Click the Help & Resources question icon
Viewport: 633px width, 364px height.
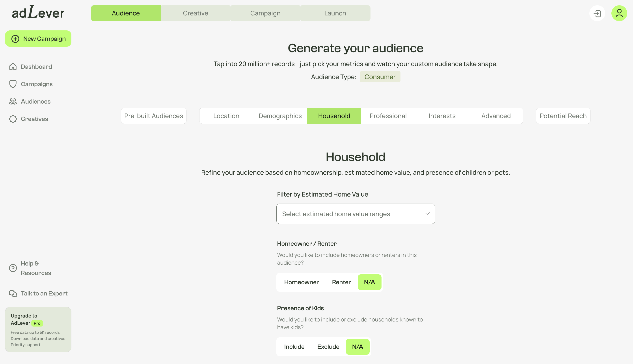click(x=13, y=268)
